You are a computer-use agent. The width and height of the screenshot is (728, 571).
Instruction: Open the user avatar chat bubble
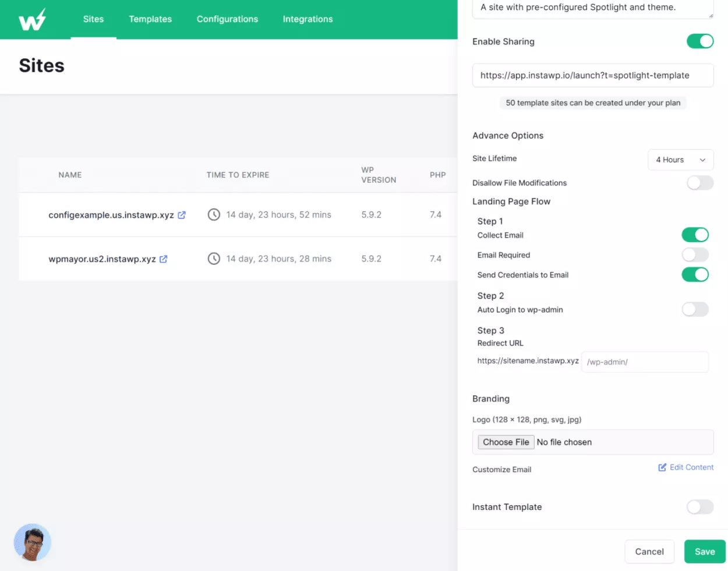pyautogui.click(x=33, y=542)
